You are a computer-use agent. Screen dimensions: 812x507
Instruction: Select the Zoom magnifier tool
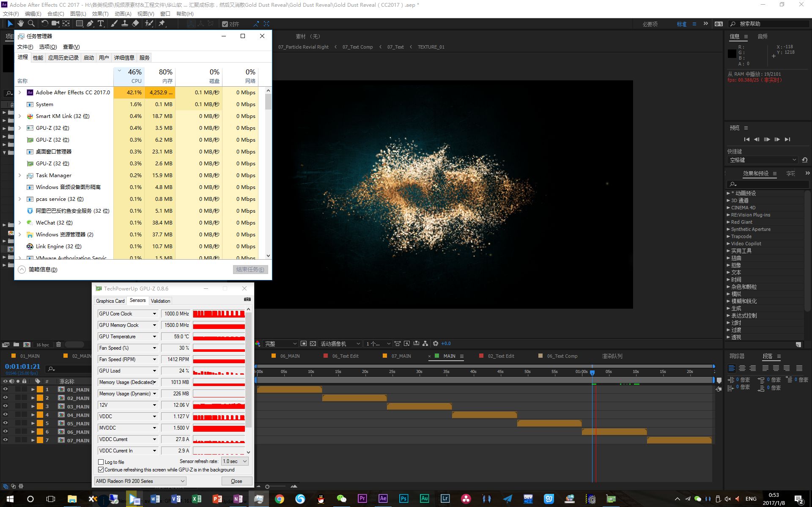click(x=31, y=24)
